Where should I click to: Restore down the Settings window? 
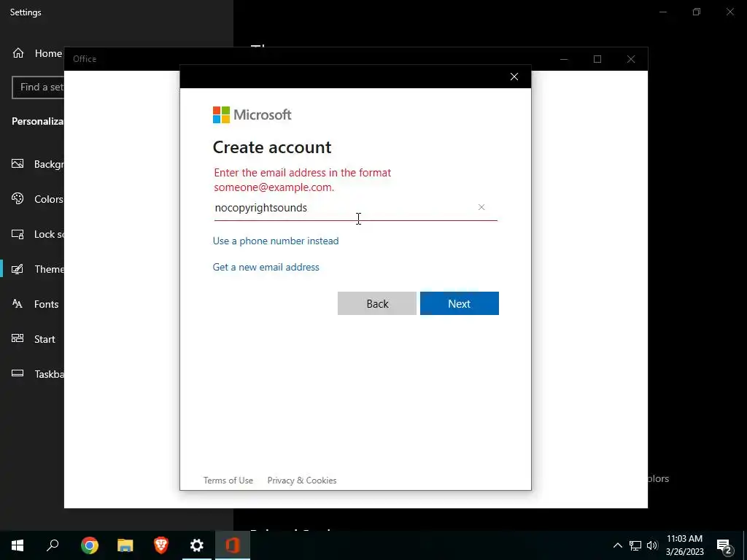pyautogui.click(x=697, y=12)
